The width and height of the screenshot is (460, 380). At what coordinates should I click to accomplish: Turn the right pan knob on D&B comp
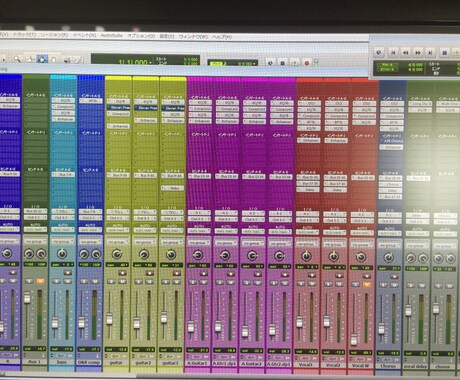[96, 254]
